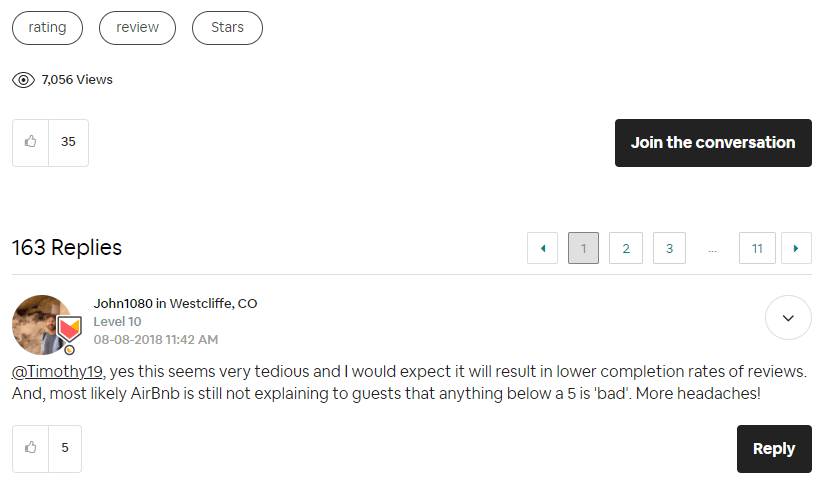
Task: Open John1080's profile avatar
Action: pyautogui.click(x=41, y=324)
